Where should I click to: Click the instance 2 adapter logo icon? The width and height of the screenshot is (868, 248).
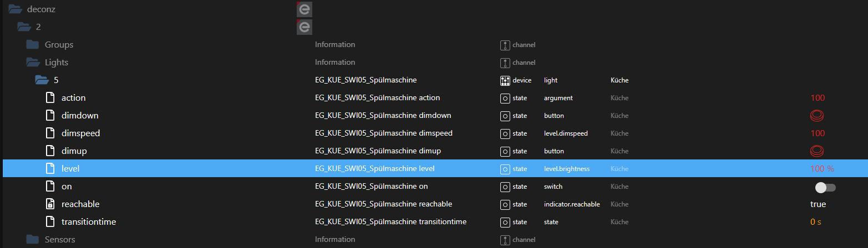[x=304, y=27]
